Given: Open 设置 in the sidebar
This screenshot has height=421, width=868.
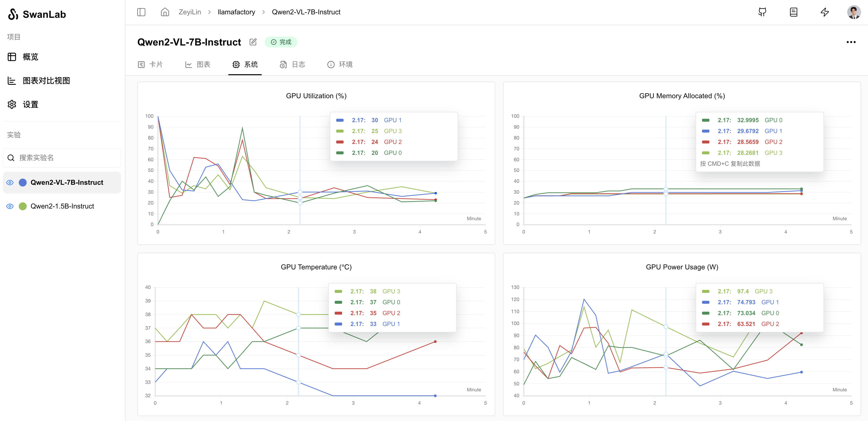Looking at the screenshot, I should pyautogui.click(x=30, y=105).
